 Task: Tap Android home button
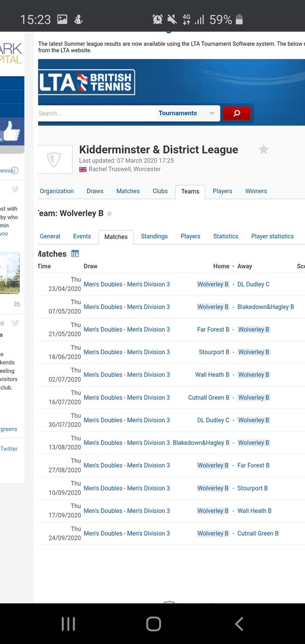tap(154, 624)
